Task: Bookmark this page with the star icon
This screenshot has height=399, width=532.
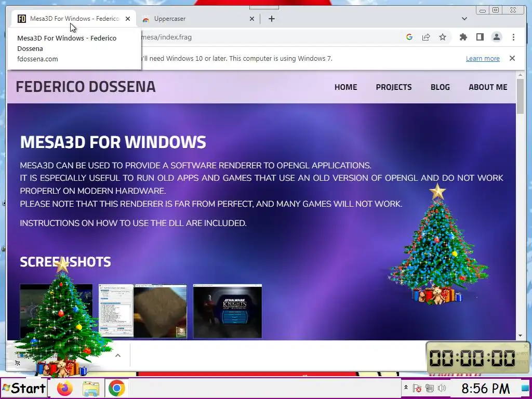Action: (x=443, y=37)
